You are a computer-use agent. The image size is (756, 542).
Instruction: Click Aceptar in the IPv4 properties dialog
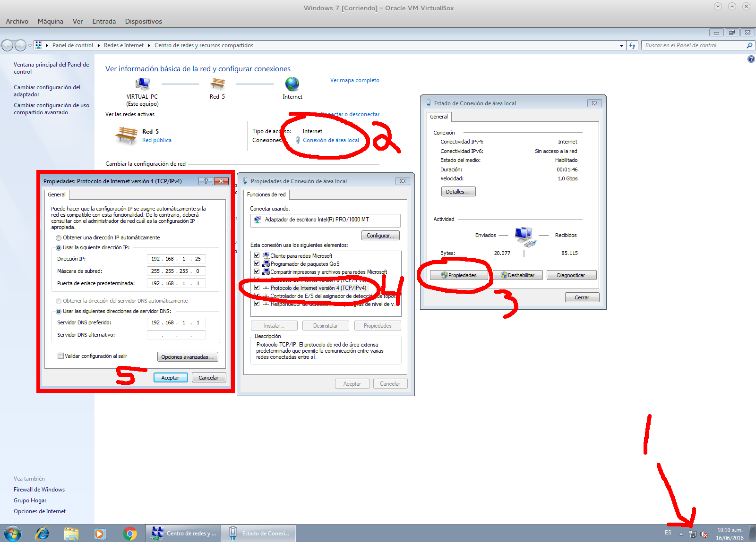[x=171, y=378]
